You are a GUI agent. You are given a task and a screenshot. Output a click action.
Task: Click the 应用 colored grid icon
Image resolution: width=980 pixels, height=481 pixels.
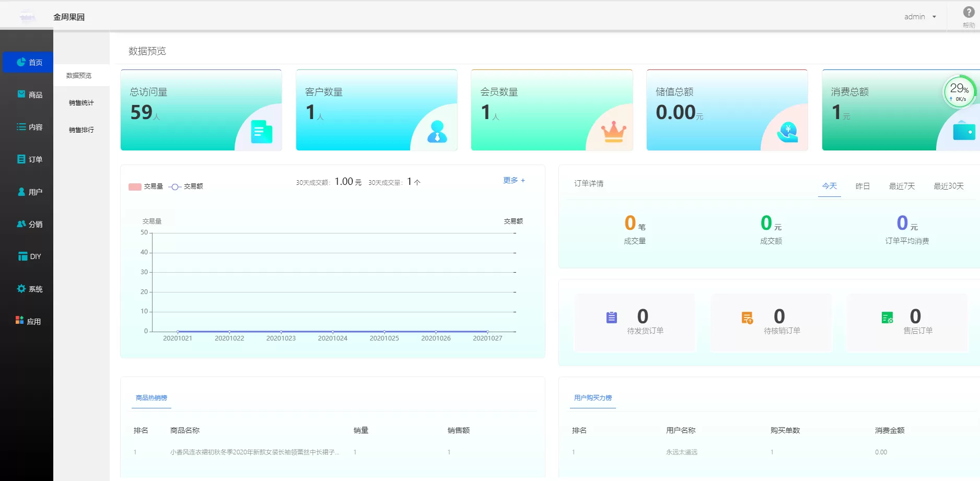[20, 320]
